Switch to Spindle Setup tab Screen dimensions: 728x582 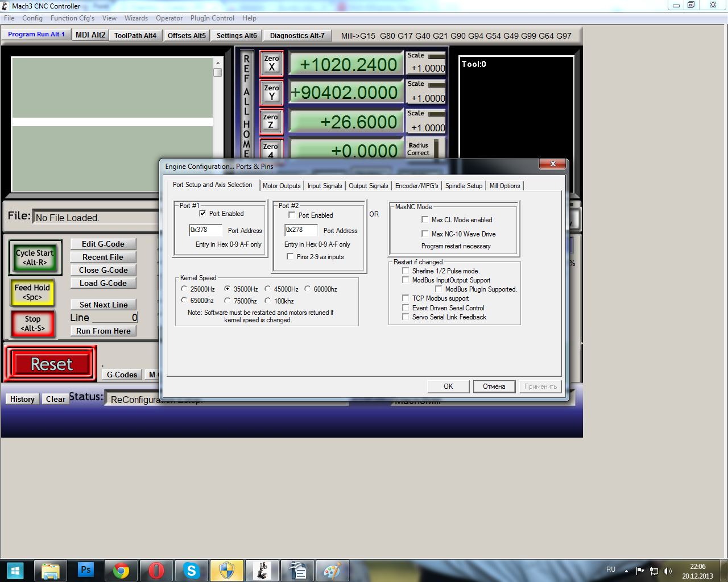(464, 186)
